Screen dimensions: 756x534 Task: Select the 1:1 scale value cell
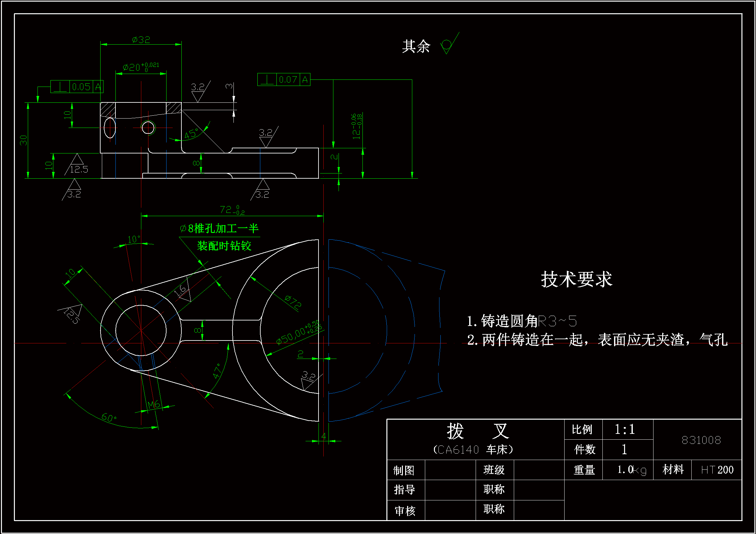(624, 429)
